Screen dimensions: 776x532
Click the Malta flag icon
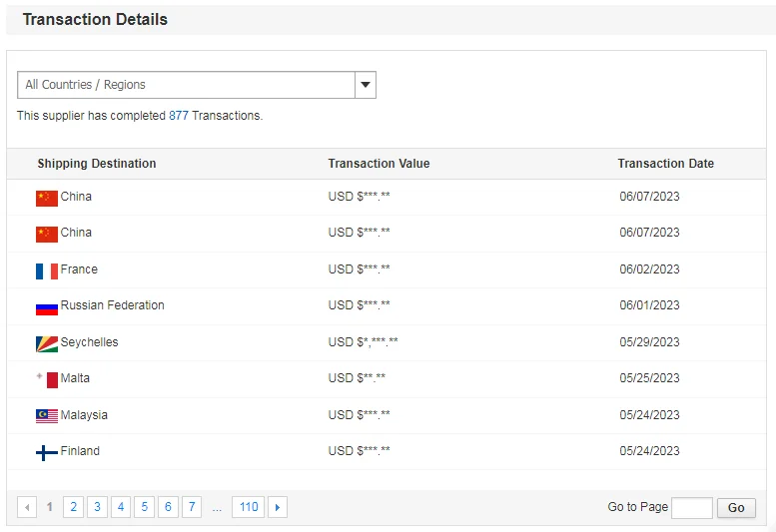47,379
